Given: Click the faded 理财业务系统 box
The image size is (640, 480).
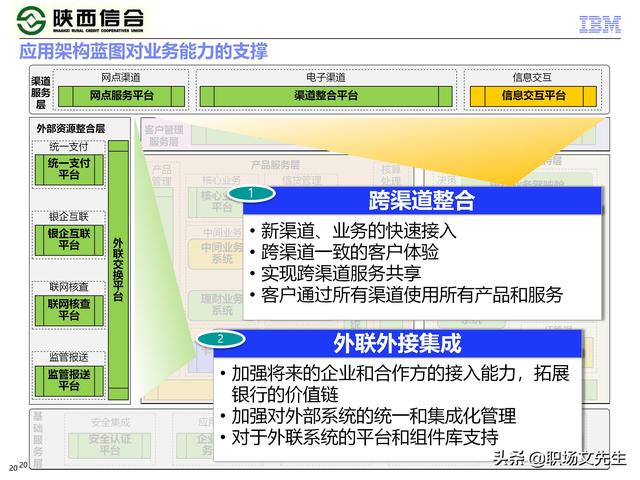Looking at the screenshot, I should click(x=217, y=305).
